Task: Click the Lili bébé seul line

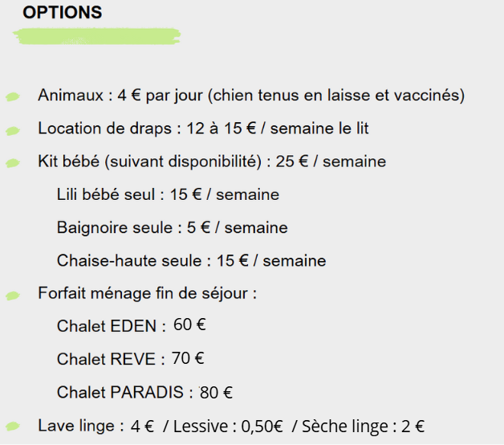Action: coord(168,194)
